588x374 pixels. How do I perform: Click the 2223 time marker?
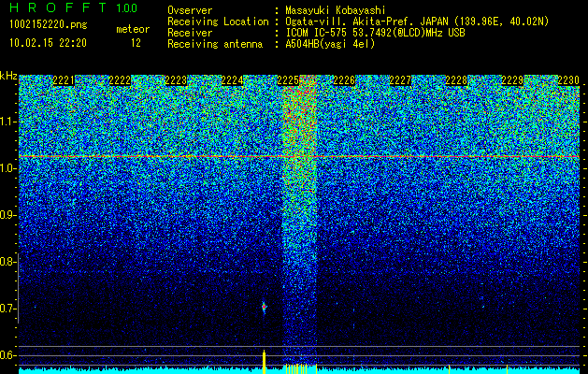pyautogui.click(x=176, y=80)
